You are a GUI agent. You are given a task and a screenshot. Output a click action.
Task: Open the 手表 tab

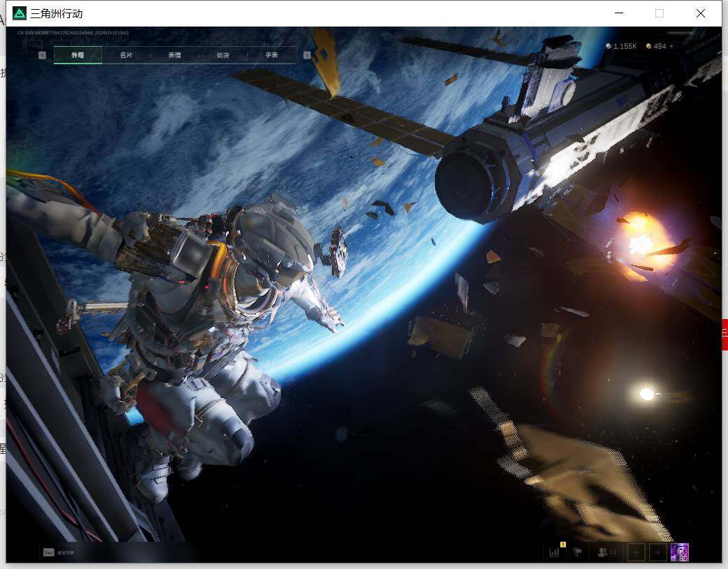[271, 54]
